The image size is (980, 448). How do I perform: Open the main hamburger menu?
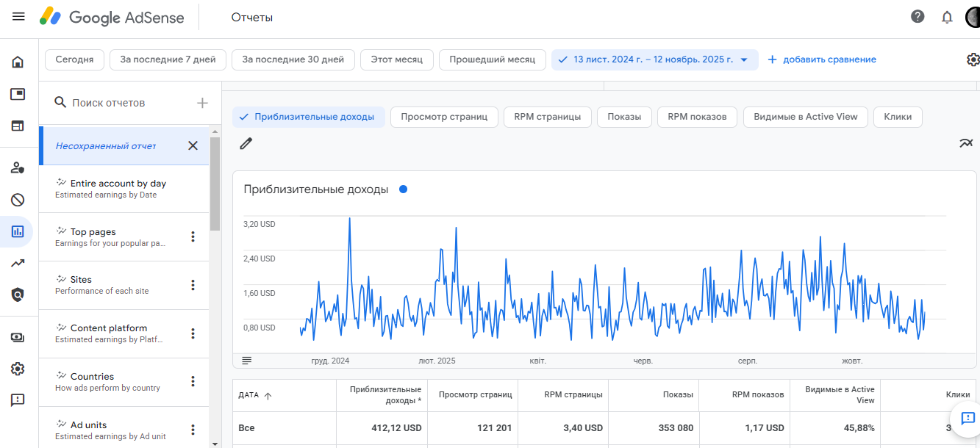(18, 17)
